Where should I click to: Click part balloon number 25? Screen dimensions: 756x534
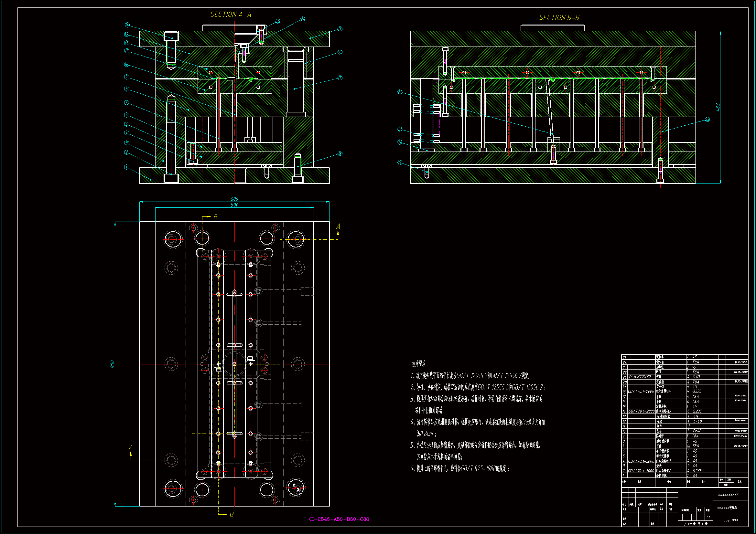tap(278, 21)
